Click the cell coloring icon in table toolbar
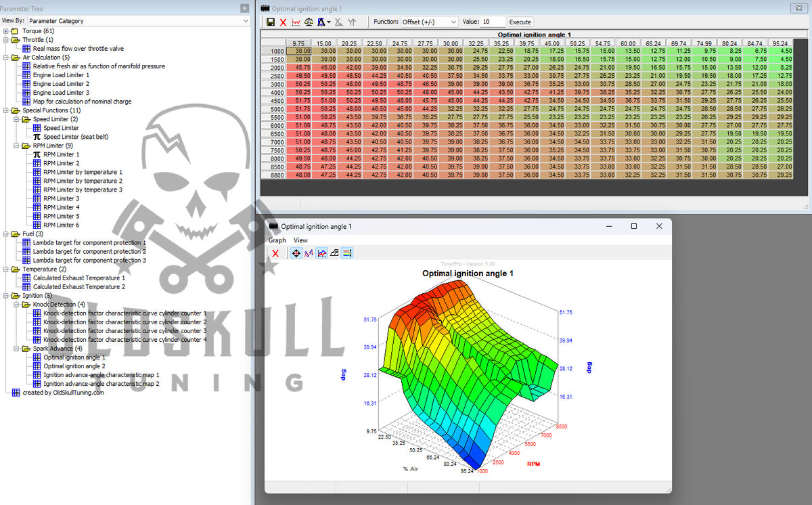 coord(322,22)
